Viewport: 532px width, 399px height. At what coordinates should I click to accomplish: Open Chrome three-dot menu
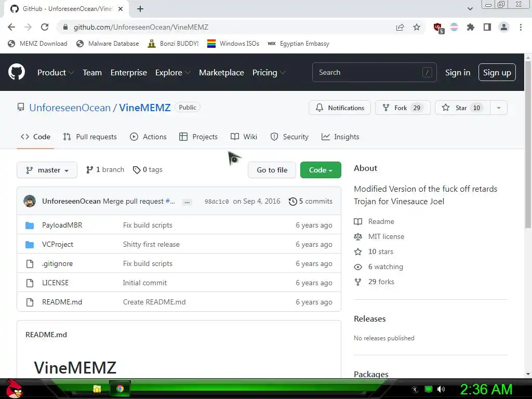click(521, 27)
